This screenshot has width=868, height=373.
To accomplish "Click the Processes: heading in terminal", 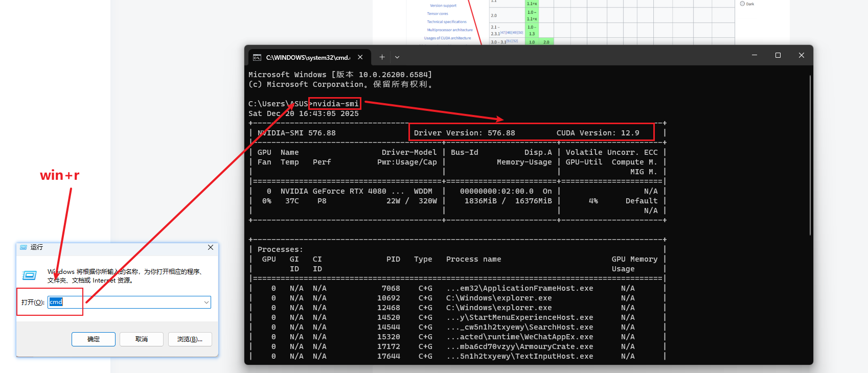I will click(280, 249).
